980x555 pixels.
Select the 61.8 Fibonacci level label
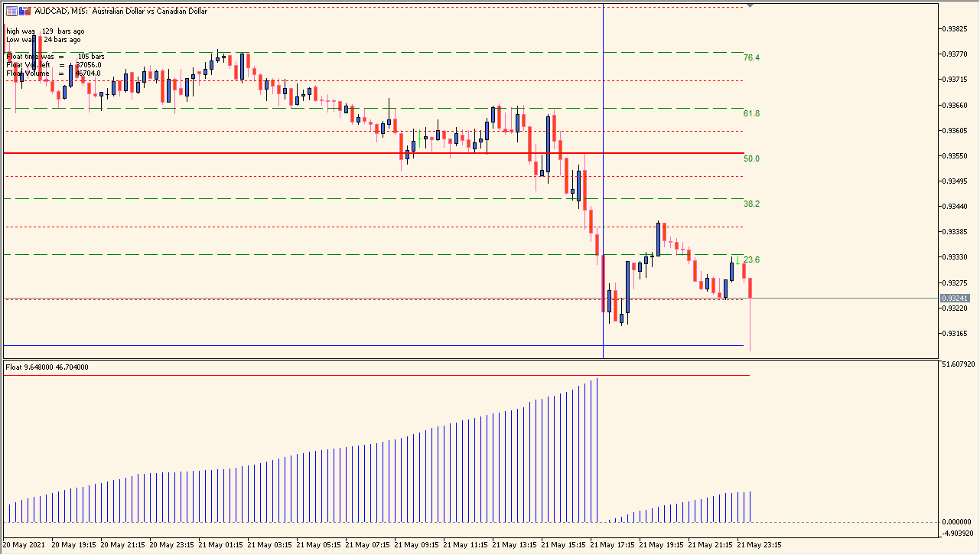pos(751,113)
